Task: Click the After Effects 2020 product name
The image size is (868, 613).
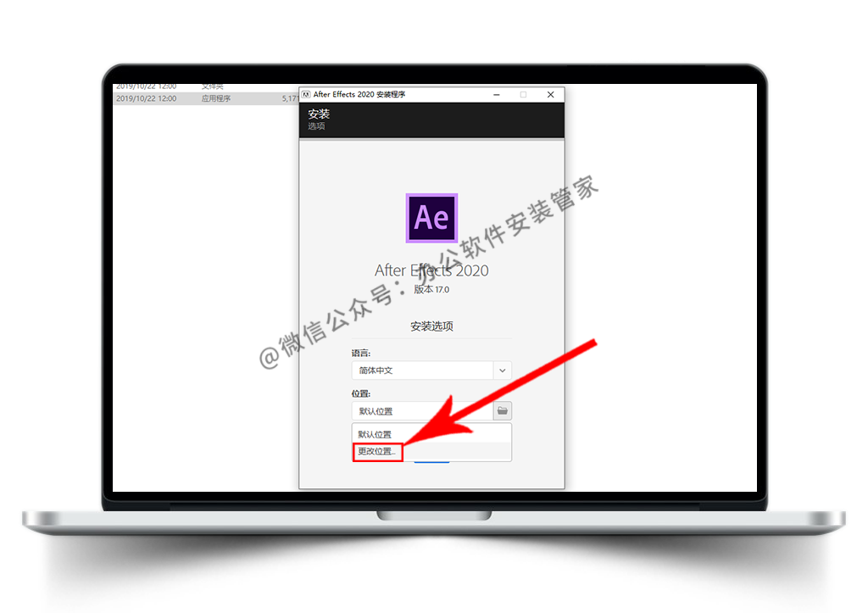Action: pyautogui.click(x=431, y=270)
